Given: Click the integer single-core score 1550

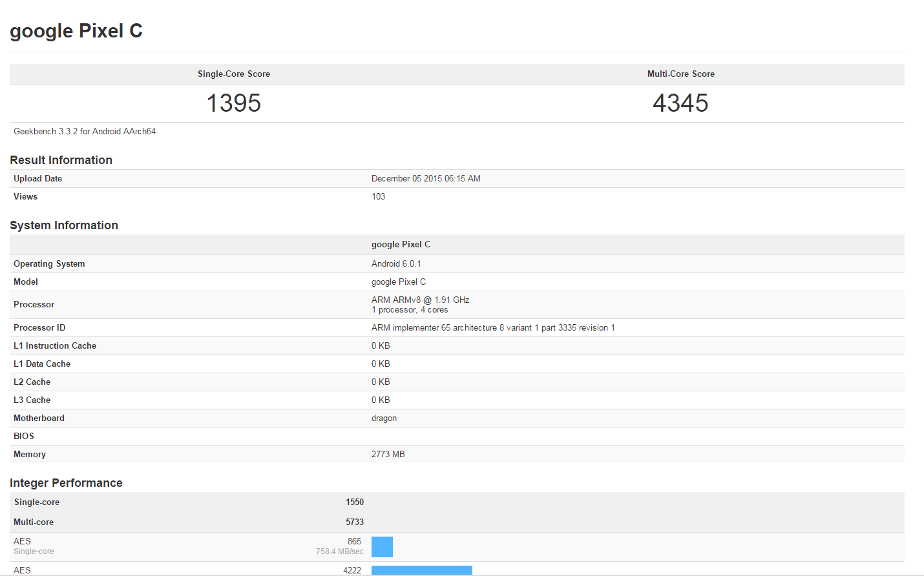Looking at the screenshot, I should pos(355,502).
